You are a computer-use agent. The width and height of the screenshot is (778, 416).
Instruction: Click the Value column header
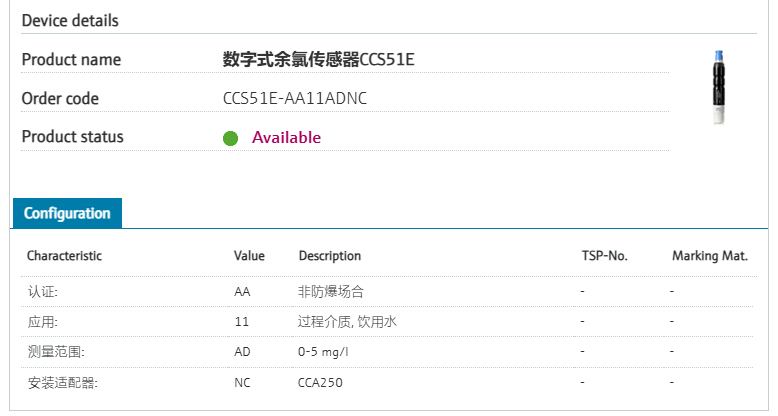click(x=249, y=256)
